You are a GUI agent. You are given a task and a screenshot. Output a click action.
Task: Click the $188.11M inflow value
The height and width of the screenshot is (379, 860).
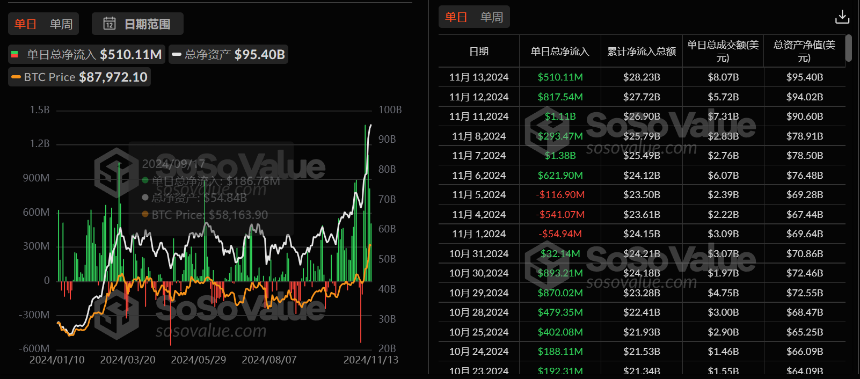560,351
